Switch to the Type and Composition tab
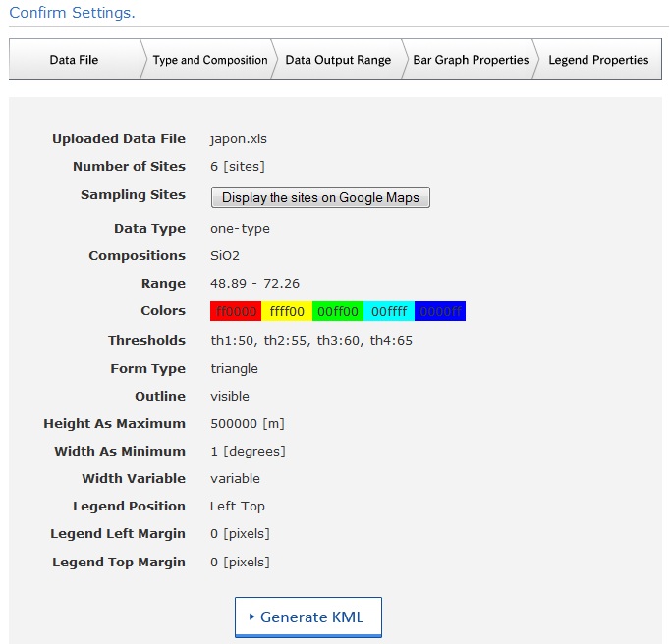This screenshot has width=670, height=644. pos(209,60)
